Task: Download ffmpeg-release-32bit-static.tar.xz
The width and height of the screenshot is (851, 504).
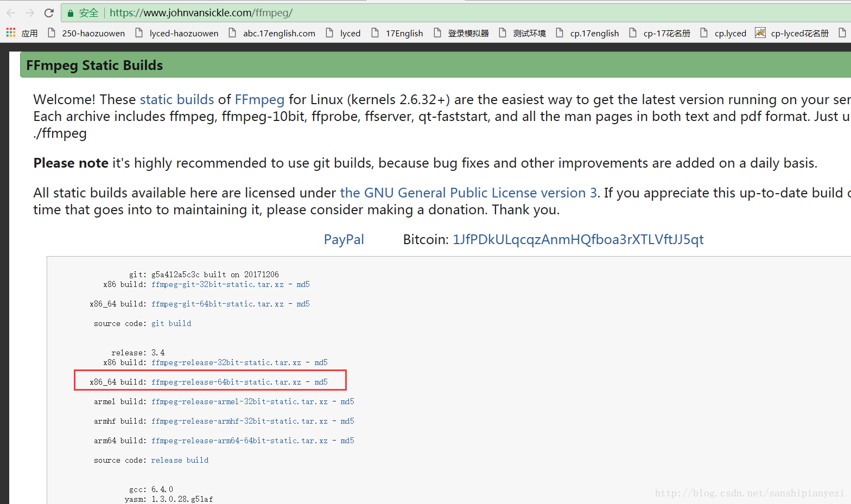Action: (226, 362)
